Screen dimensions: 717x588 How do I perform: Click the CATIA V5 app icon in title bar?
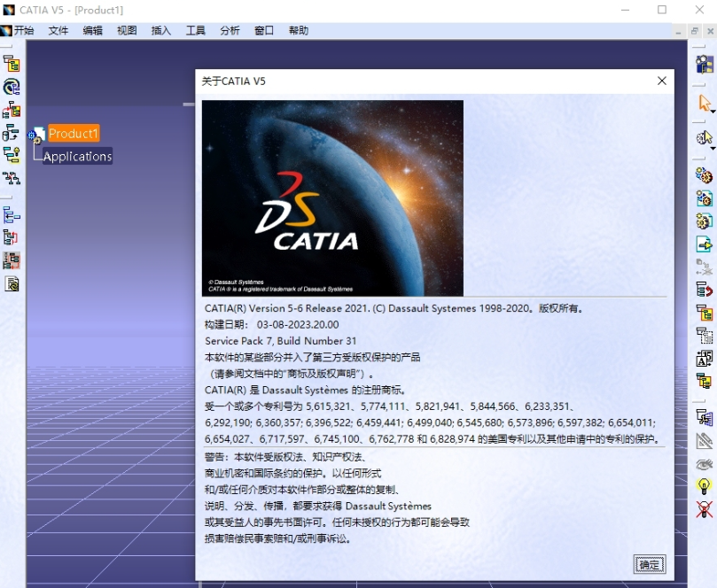click(9, 10)
